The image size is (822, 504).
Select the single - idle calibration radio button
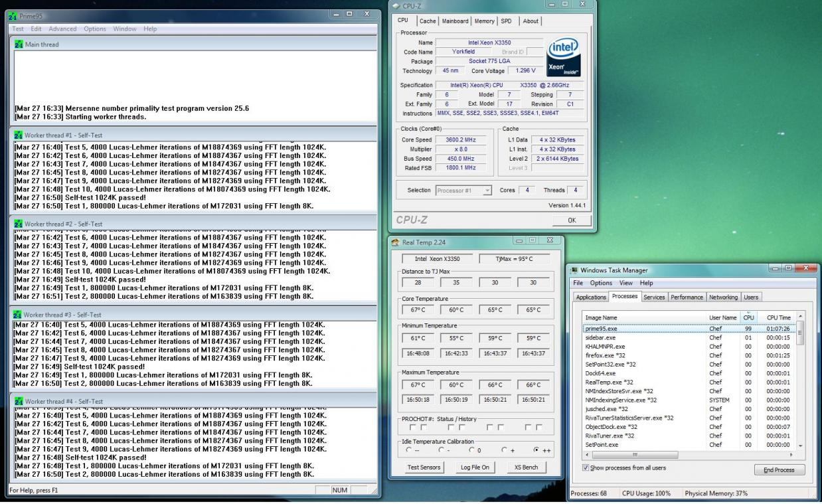pyautogui.click(x=442, y=450)
